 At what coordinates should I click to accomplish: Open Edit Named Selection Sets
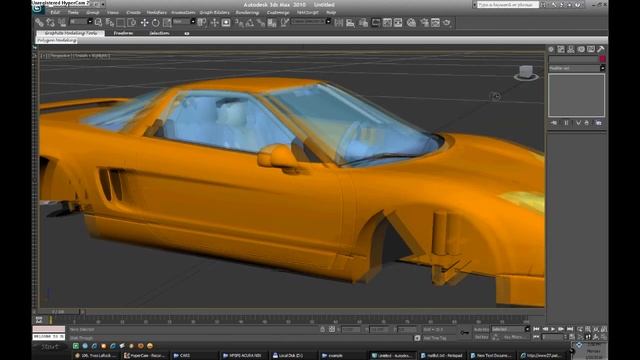point(284,22)
